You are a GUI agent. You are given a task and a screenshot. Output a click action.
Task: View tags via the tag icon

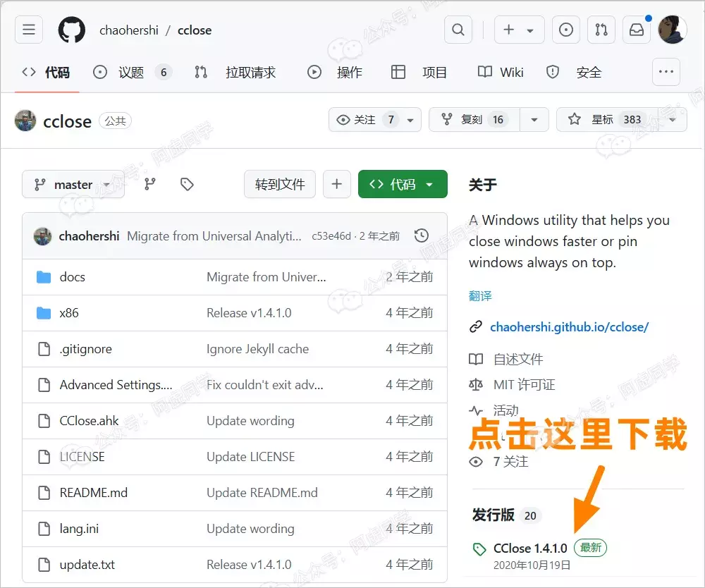[187, 184]
